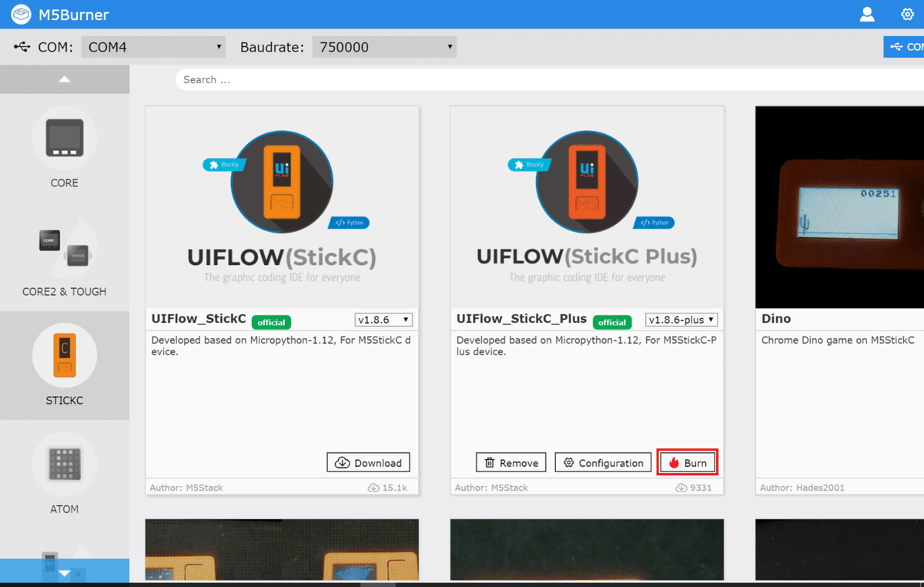Click the 15.1k download count
The width and height of the screenshot is (924, 587).
pos(388,488)
